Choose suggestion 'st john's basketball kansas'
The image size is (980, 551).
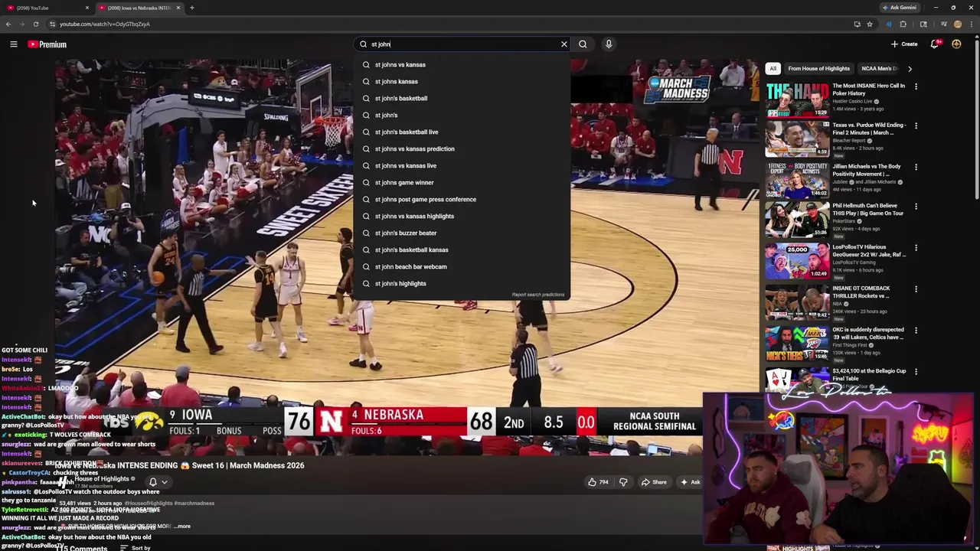[x=462, y=249]
